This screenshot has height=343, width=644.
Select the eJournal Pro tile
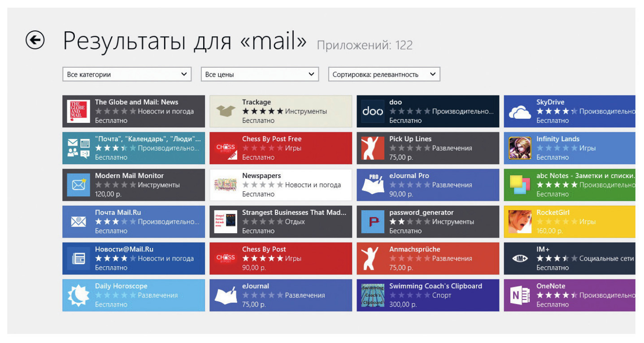(x=428, y=185)
